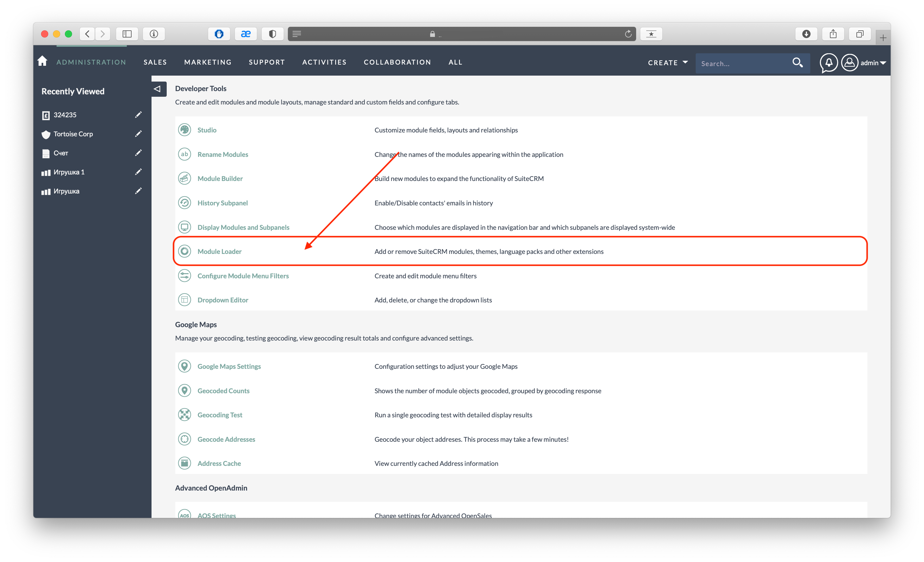Click the Address Cache icon
Image resolution: width=924 pixels, height=562 pixels.
pyautogui.click(x=185, y=463)
